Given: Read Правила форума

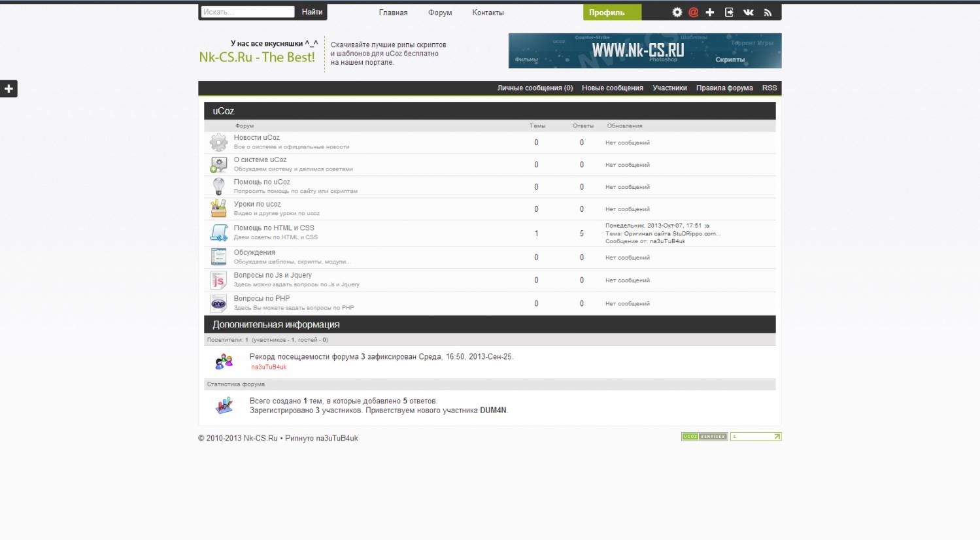Looking at the screenshot, I should 724,88.
